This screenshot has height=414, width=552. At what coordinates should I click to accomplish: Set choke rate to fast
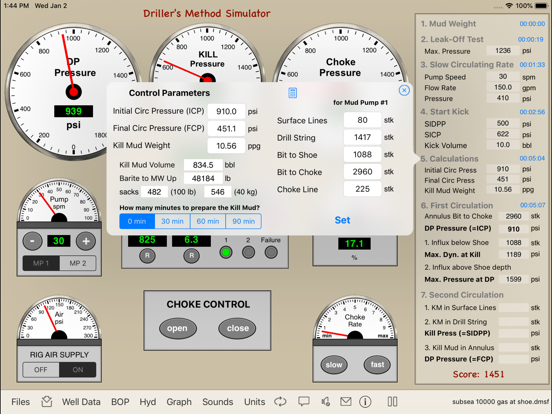coord(377,365)
